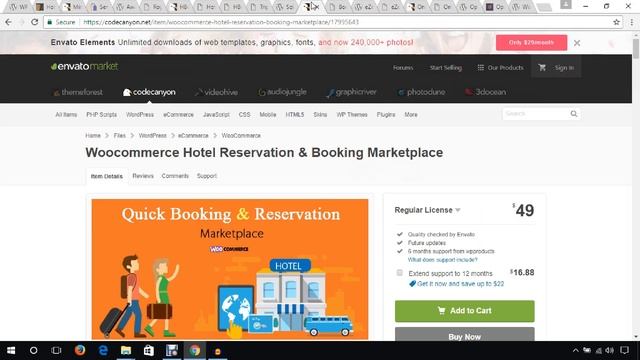The width and height of the screenshot is (640, 360).
Task: Switch to the 3docean marketplace
Action: coord(486,92)
